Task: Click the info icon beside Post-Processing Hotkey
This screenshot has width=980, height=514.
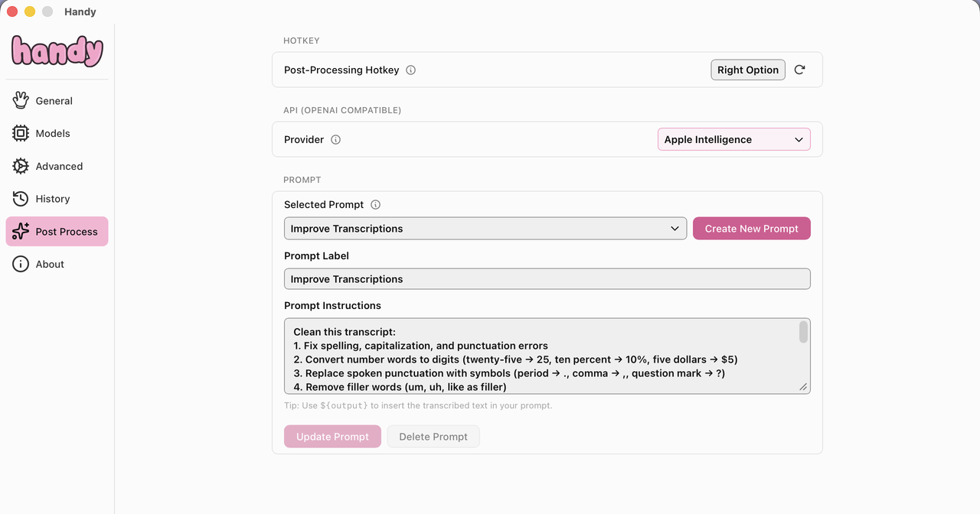Action: pyautogui.click(x=410, y=70)
